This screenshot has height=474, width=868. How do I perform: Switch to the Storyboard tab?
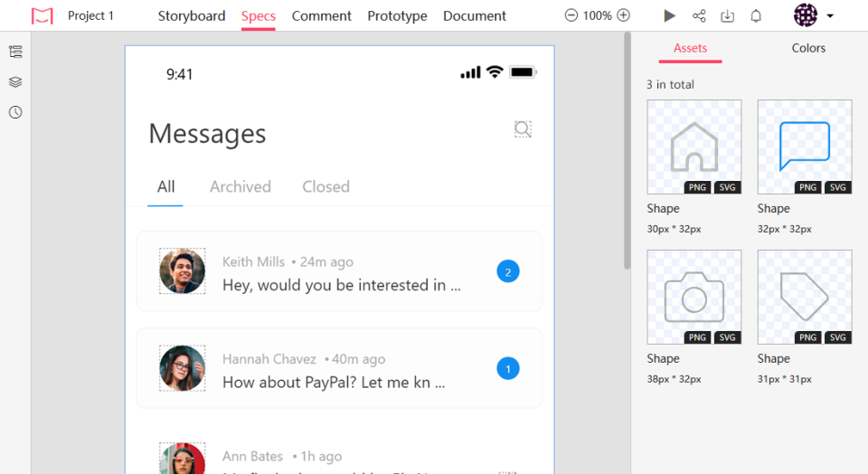[192, 16]
